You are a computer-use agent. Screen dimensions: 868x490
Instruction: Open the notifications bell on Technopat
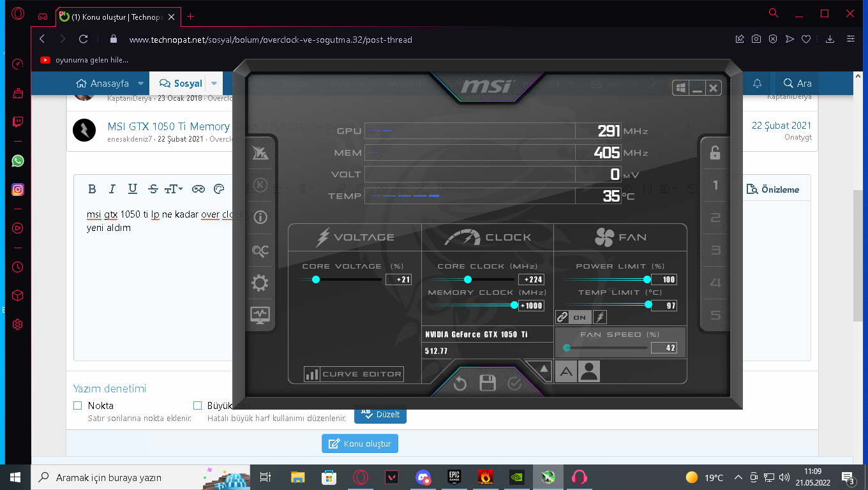coord(758,84)
